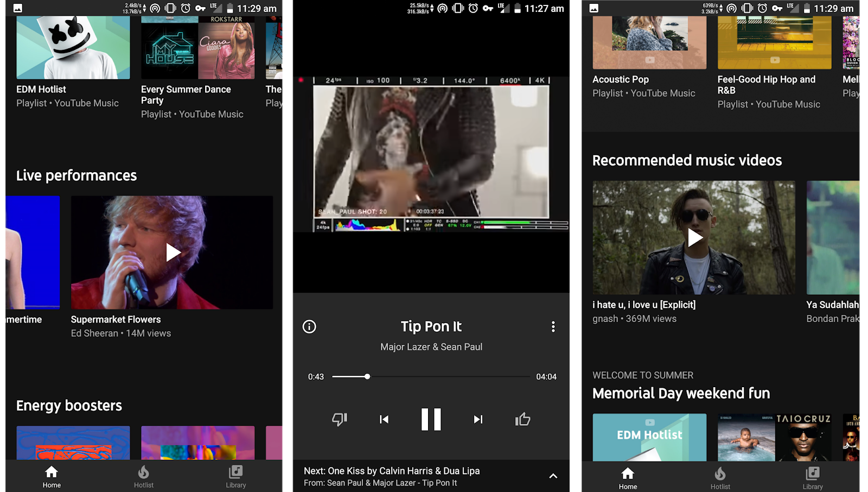Pause Tip Pon It playback
This screenshot has width=868, height=492.
pos(431,419)
